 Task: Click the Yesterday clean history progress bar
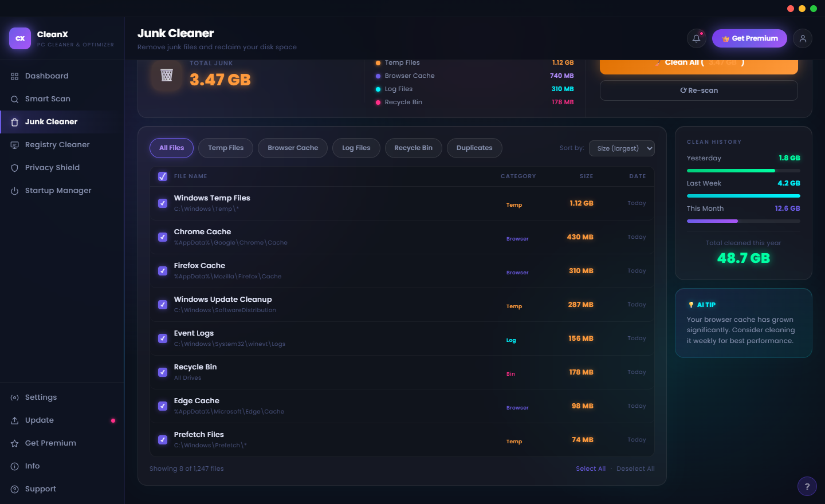coord(744,171)
